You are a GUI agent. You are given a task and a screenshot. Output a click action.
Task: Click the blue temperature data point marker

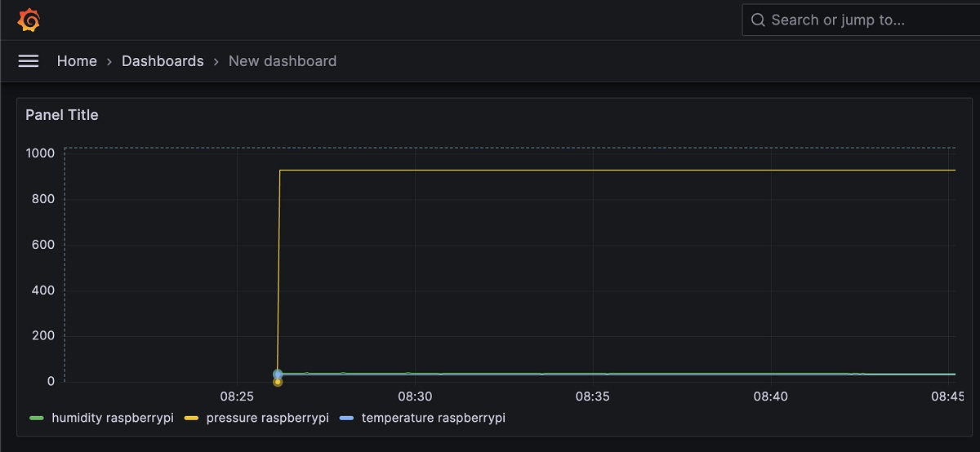pos(278,374)
